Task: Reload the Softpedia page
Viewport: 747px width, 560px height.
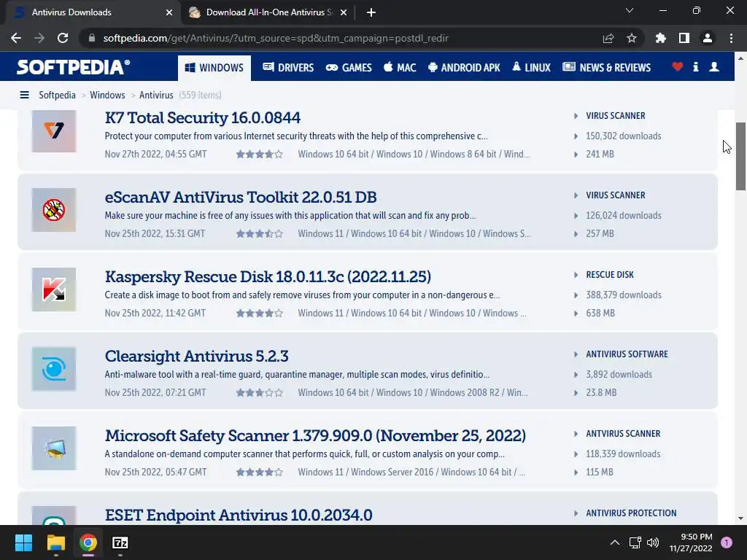Action: (x=63, y=38)
